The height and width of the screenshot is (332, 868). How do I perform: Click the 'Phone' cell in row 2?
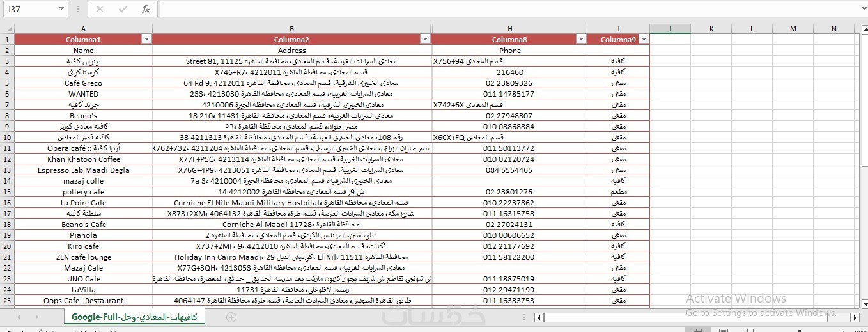click(509, 51)
